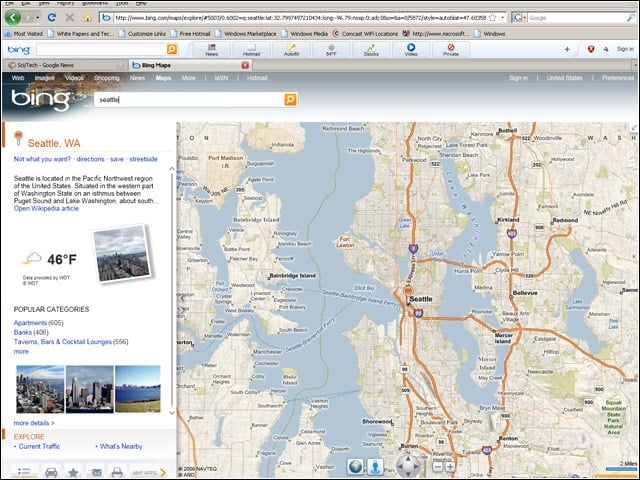The width and height of the screenshot is (640, 480).
Task: Stop loading with the X icon
Action: (70, 18)
